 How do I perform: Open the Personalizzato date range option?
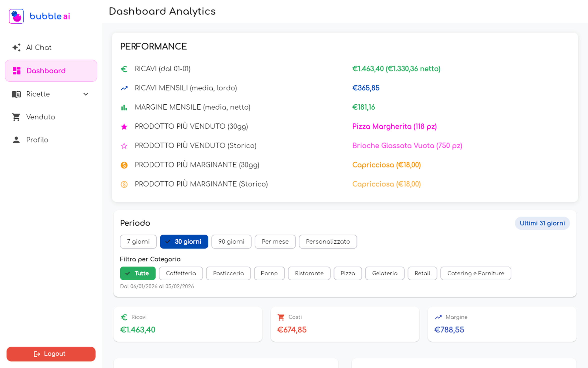(328, 242)
